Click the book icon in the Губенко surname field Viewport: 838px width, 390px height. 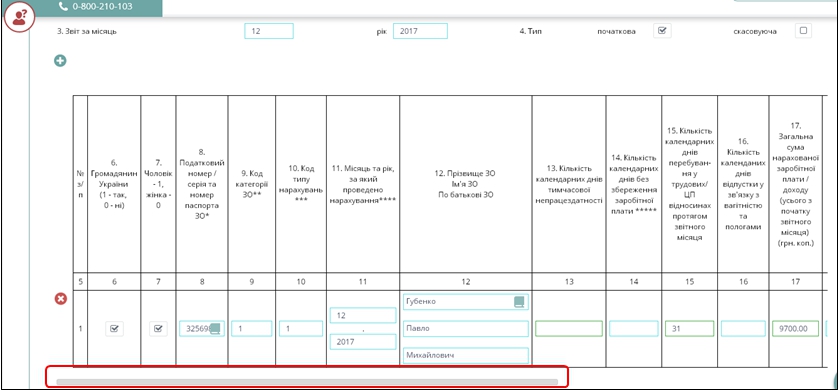point(519,302)
